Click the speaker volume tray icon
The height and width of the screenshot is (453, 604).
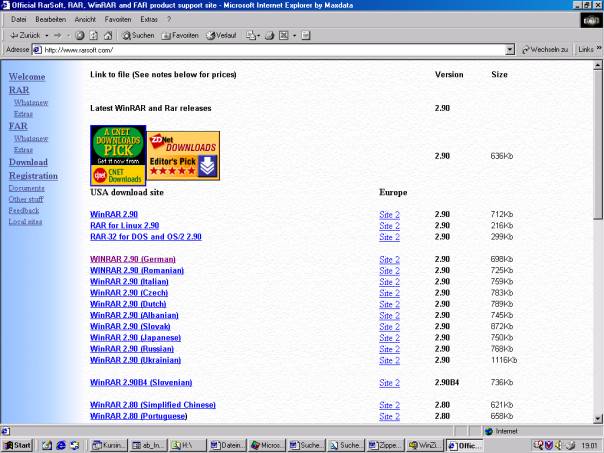[x=558, y=445]
